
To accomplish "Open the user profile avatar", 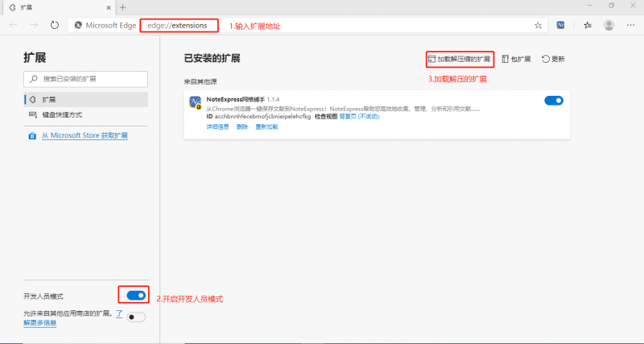I will tap(609, 25).
